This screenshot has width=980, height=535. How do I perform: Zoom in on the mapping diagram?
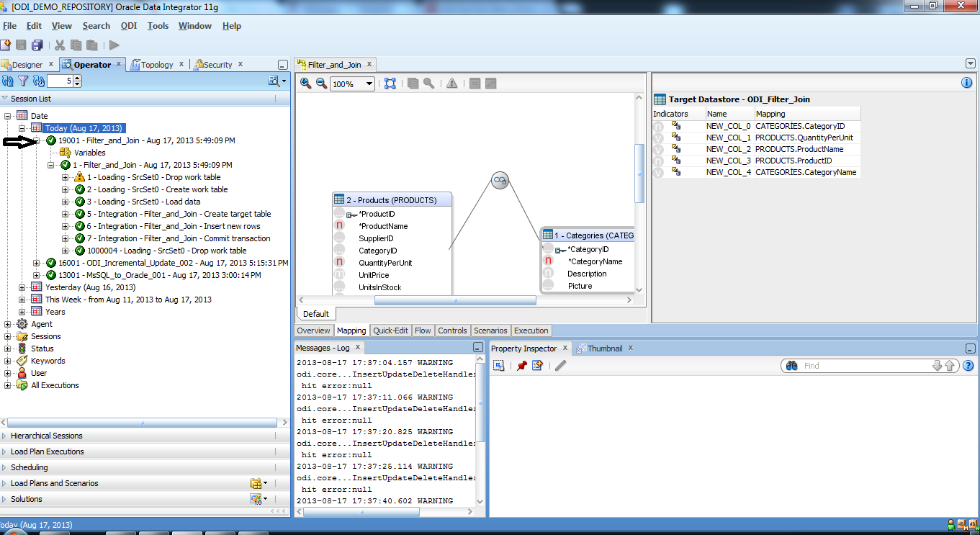coord(306,84)
